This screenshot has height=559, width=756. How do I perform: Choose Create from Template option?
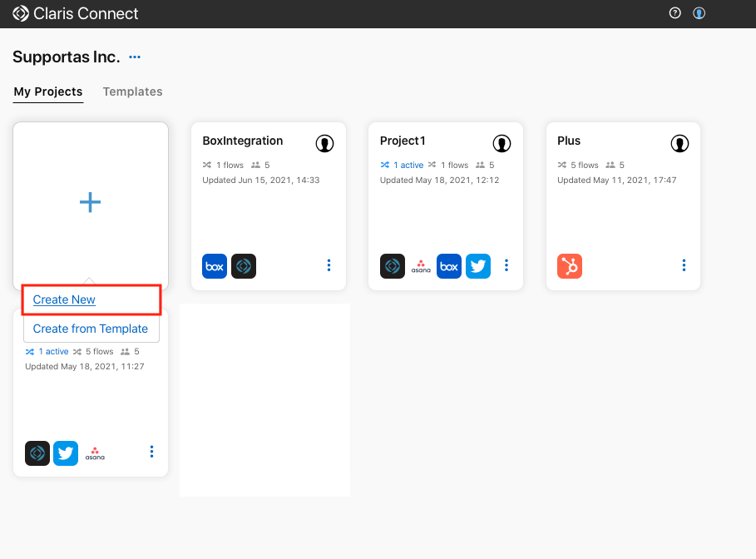pyautogui.click(x=91, y=329)
